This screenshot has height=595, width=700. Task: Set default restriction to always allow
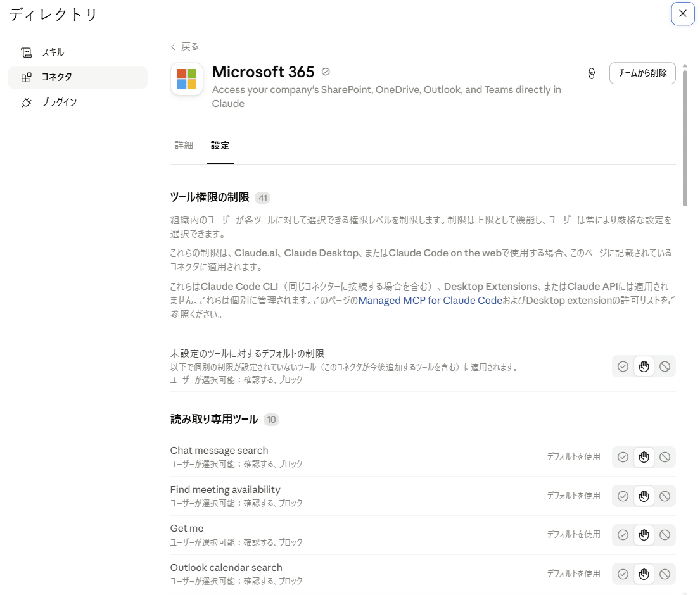623,366
